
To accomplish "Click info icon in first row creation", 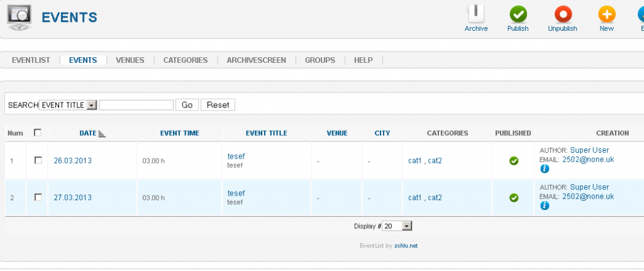I will (x=545, y=169).
